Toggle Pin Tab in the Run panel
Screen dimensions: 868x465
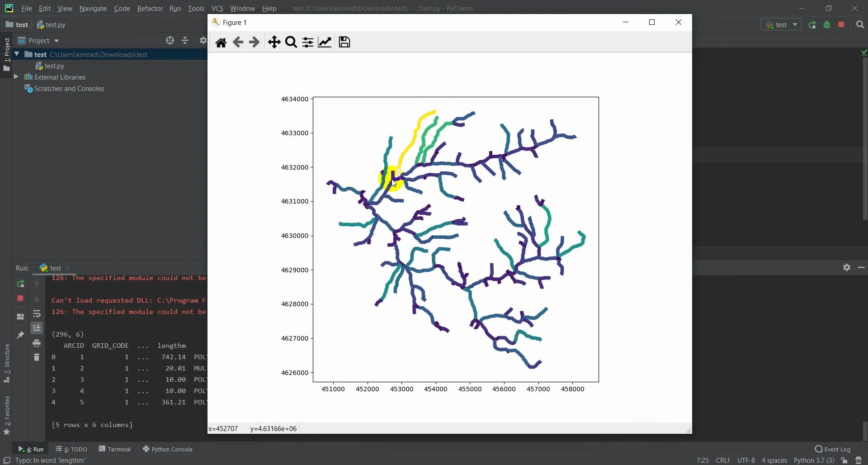[x=20, y=335]
